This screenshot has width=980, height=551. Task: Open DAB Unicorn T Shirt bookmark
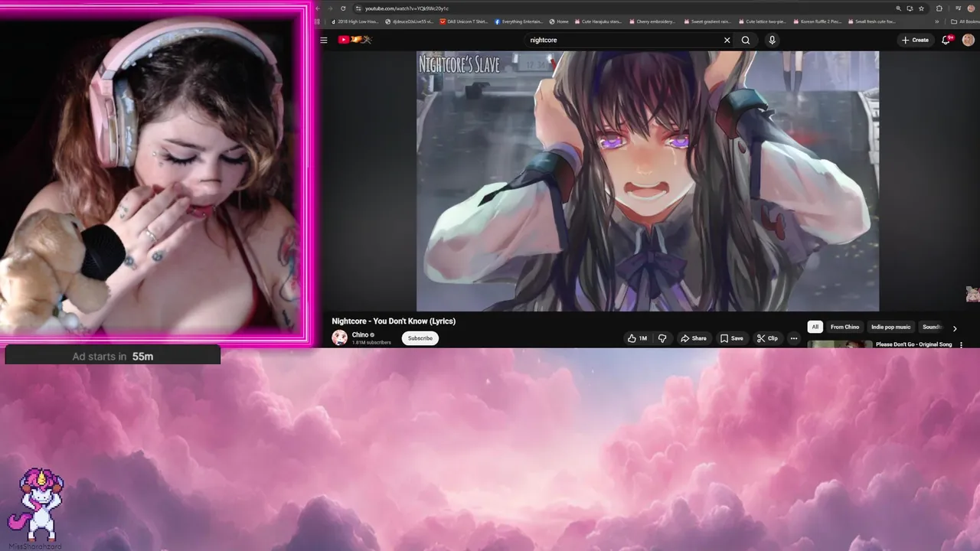tap(464, 21)
